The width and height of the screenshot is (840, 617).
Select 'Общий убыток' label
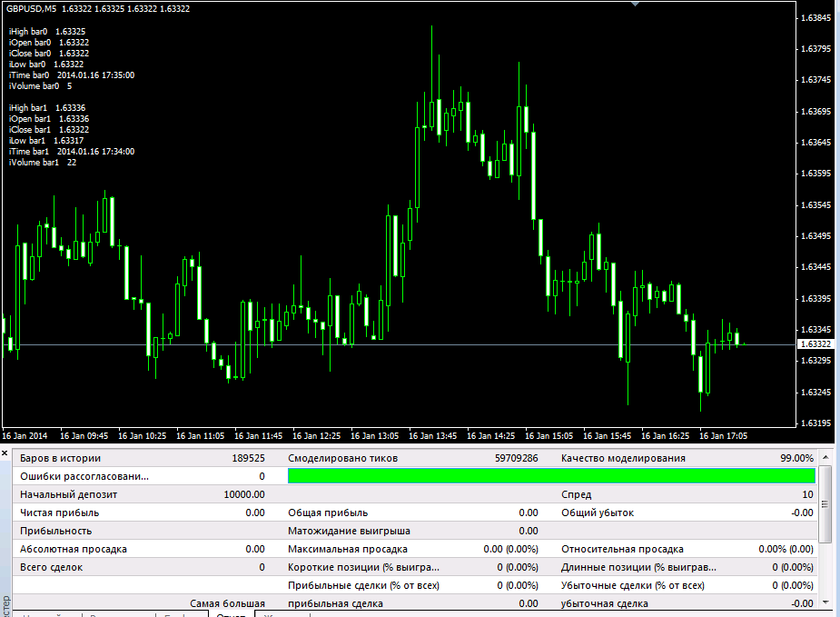[x=598, y=513]
